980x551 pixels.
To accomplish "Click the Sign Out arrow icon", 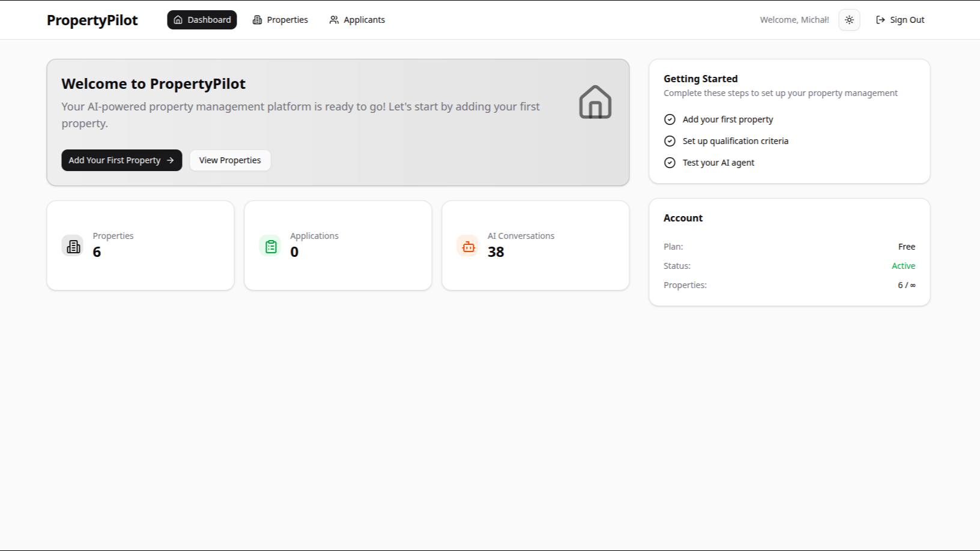I will point(880,19).
